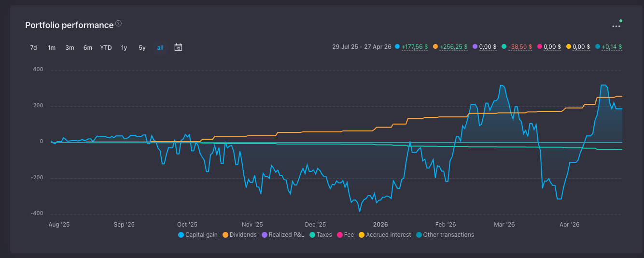Select the 6m time range
This screenshot has height=258, width=644.
click(x=88, y=47)
